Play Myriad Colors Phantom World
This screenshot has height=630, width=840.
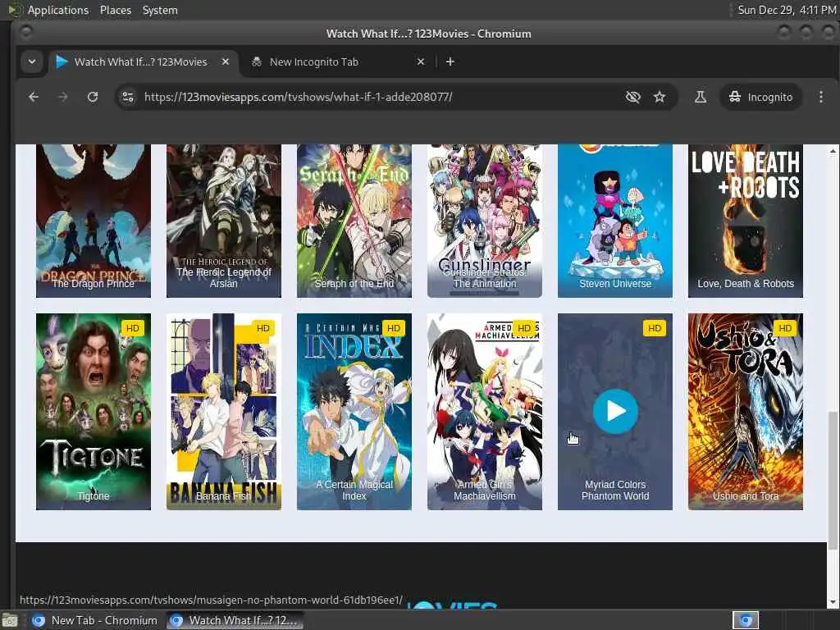coord(615,412)
